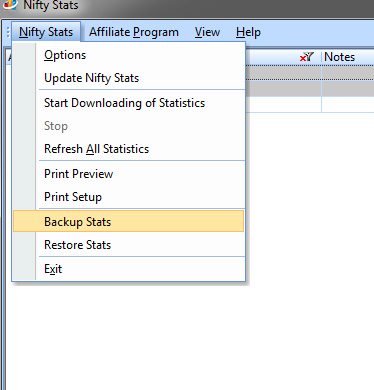Select Update Nifty Stats
374x390 pixels.
coord(128,78)
